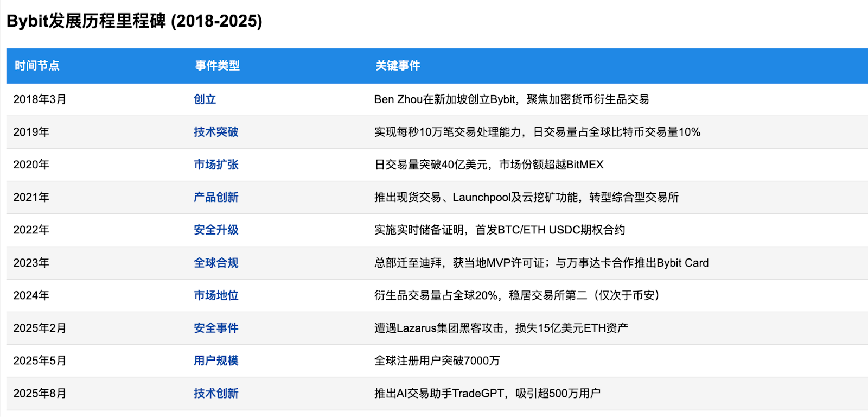Click the 用户规模 link
Viewport: 868px width, 417px height.
(216, 361)
